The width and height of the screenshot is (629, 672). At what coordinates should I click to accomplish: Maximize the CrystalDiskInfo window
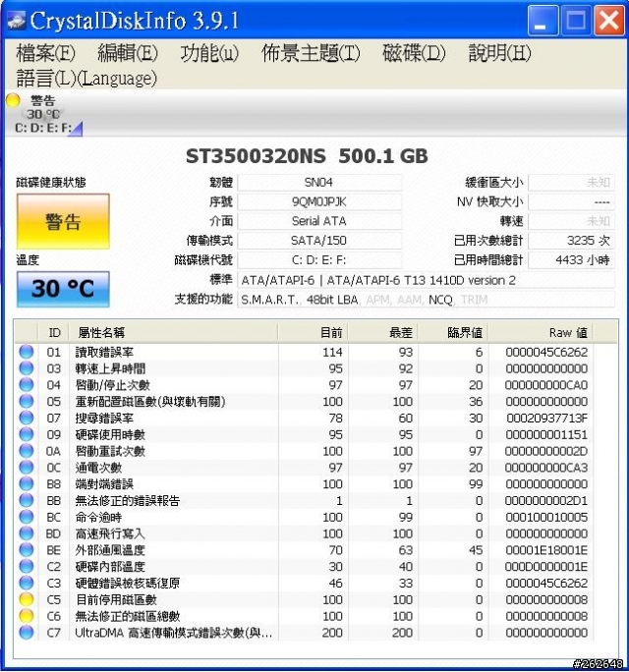[x=576, y=21]
